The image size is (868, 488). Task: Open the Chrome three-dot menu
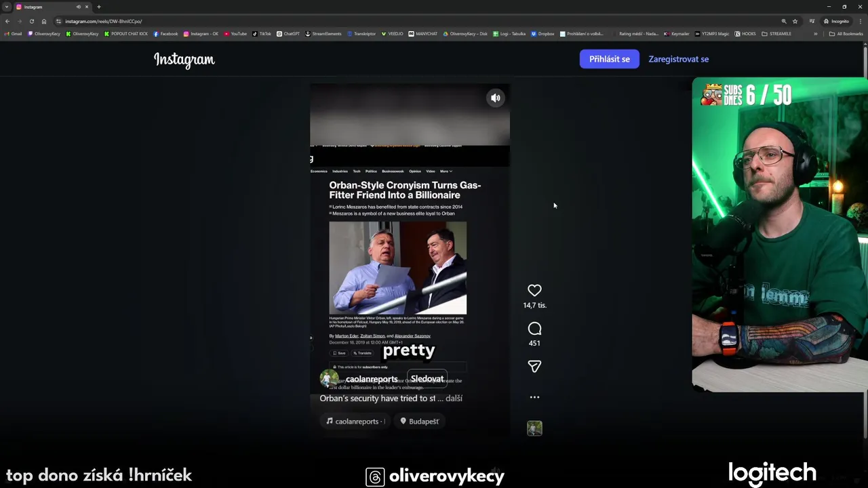pyautogui.click(x=861, y=21)
